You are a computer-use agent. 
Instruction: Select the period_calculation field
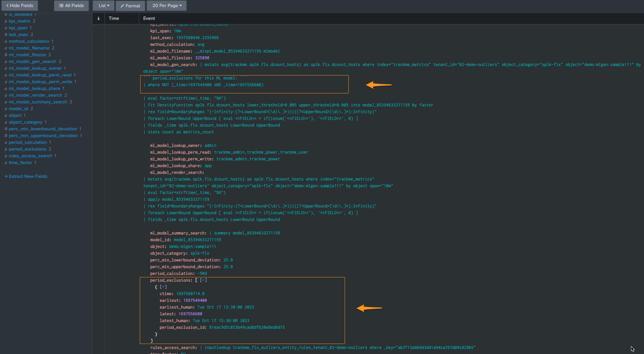click(x=28, y=142)
